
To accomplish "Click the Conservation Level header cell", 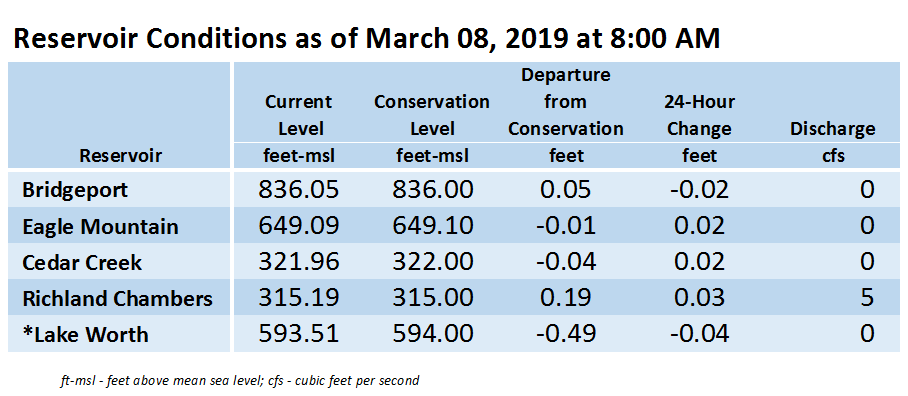I will (x=432, y=128).
